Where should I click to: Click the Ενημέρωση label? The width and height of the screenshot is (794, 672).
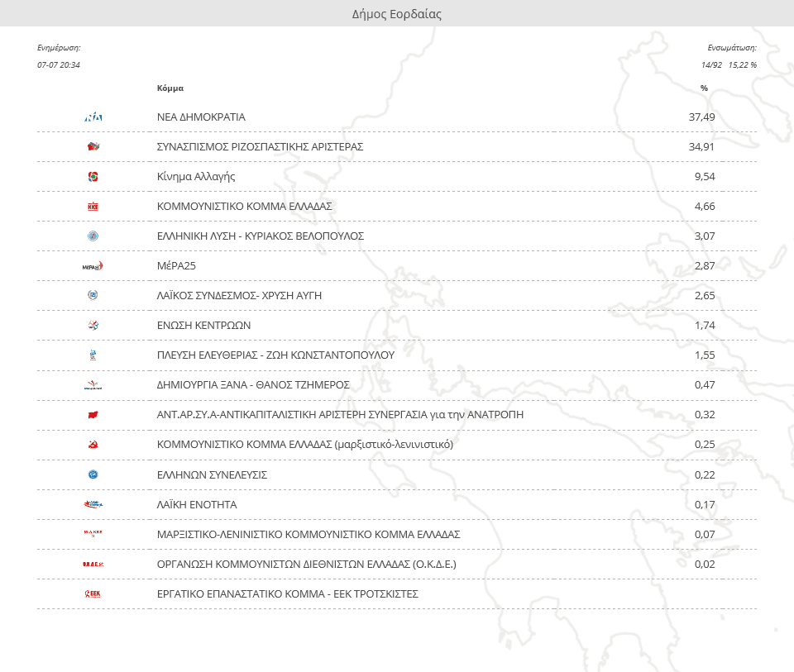point(59,48)
